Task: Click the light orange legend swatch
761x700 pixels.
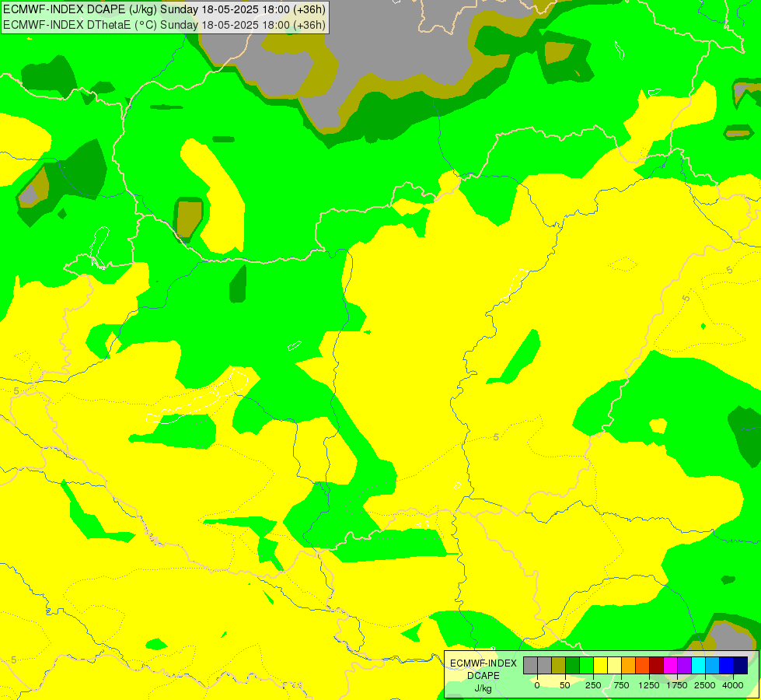Action: pos(629,665)
